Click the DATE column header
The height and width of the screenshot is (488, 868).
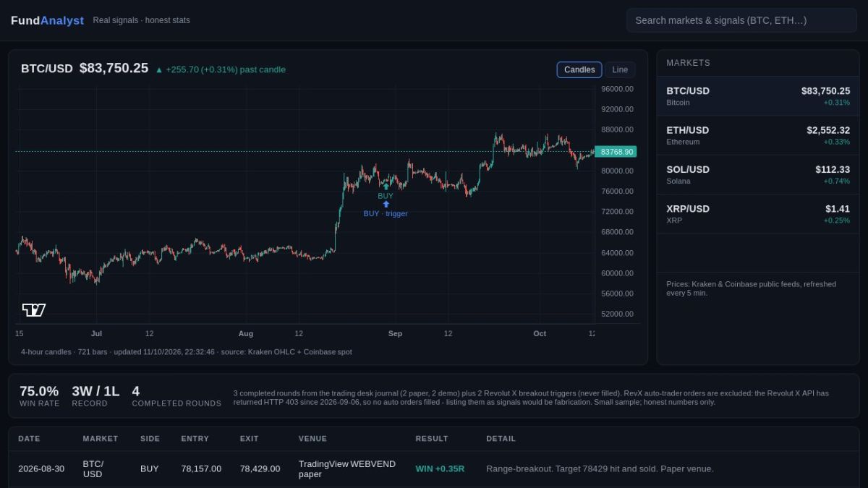(x=29, y=439)
